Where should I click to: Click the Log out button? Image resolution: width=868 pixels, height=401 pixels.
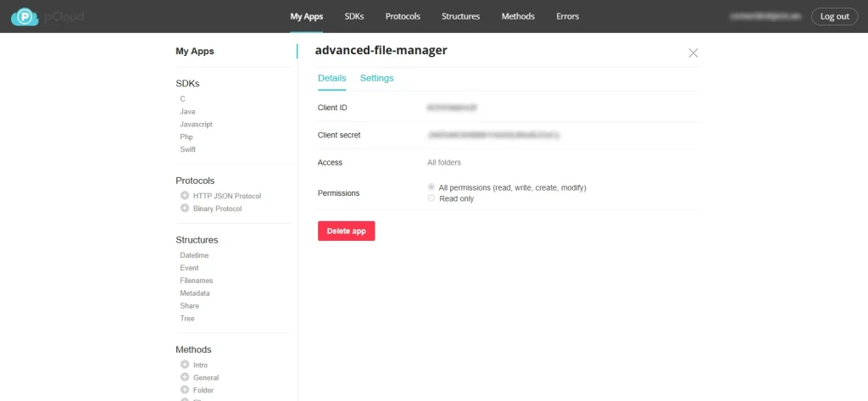(x=835, y=17)
